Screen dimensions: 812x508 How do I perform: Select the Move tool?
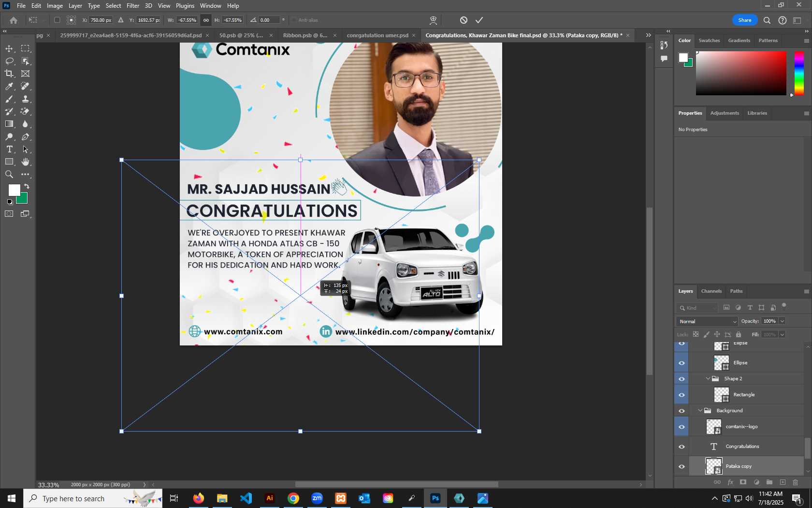[9, 48]
